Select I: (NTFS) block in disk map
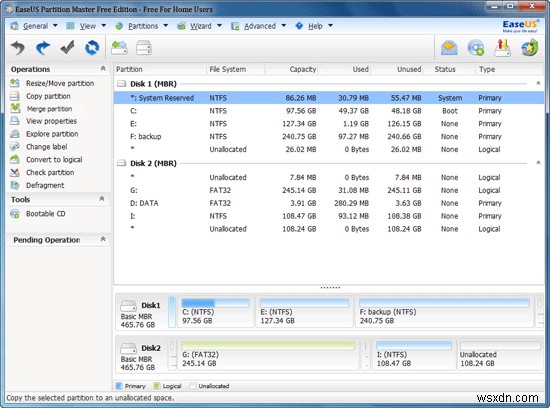The height and width of the screenshot is (408, 550). tap(414, 355)
